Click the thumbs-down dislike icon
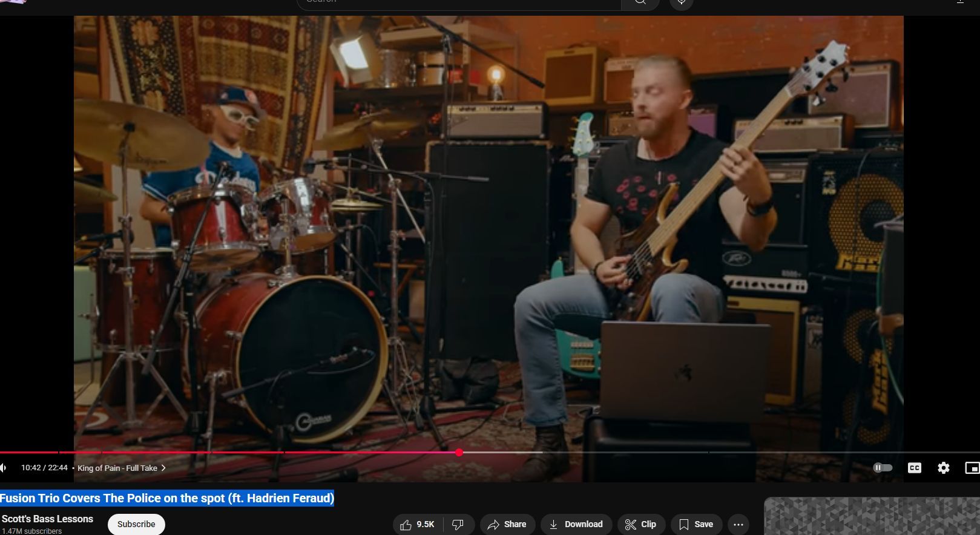The width and height of the screenshot is (980, 535). 458,524
